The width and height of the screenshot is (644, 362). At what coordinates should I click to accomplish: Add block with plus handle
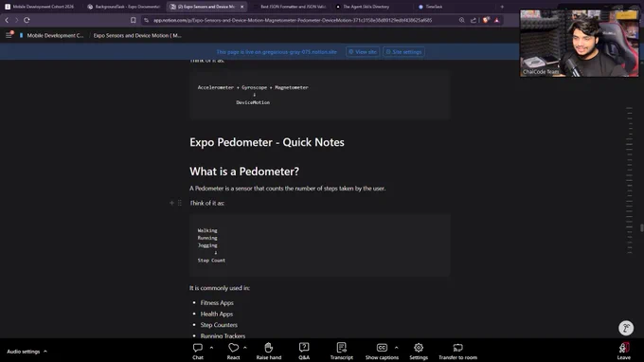[171, 203]
